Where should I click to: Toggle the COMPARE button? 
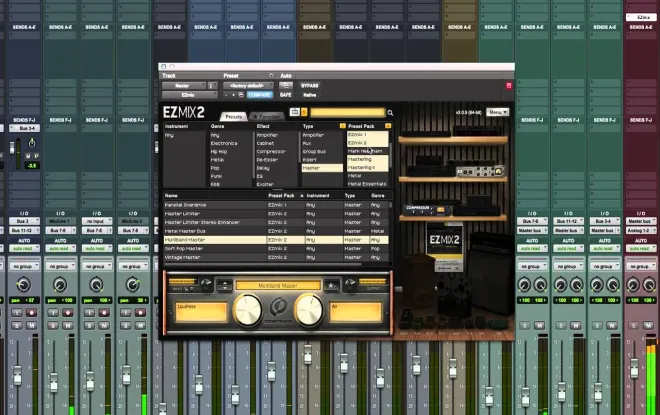pyautogui.click(x=259, y=95)
